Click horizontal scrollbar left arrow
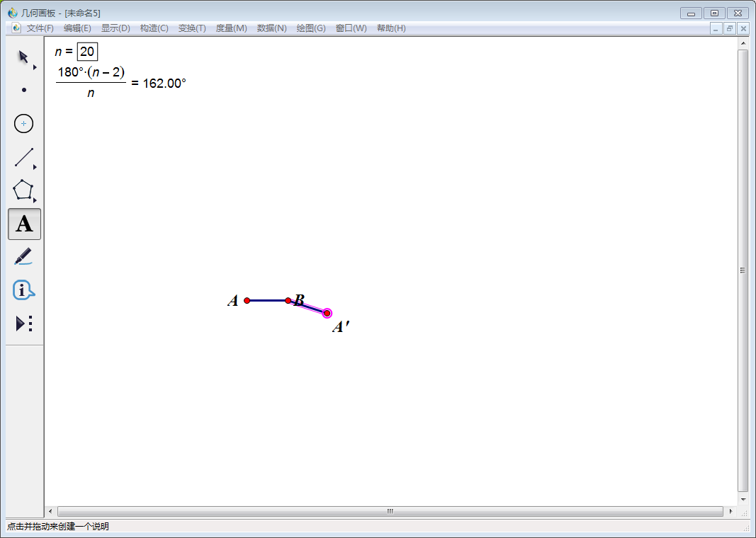This screenshot has height=538, width=756. point(51,512)
